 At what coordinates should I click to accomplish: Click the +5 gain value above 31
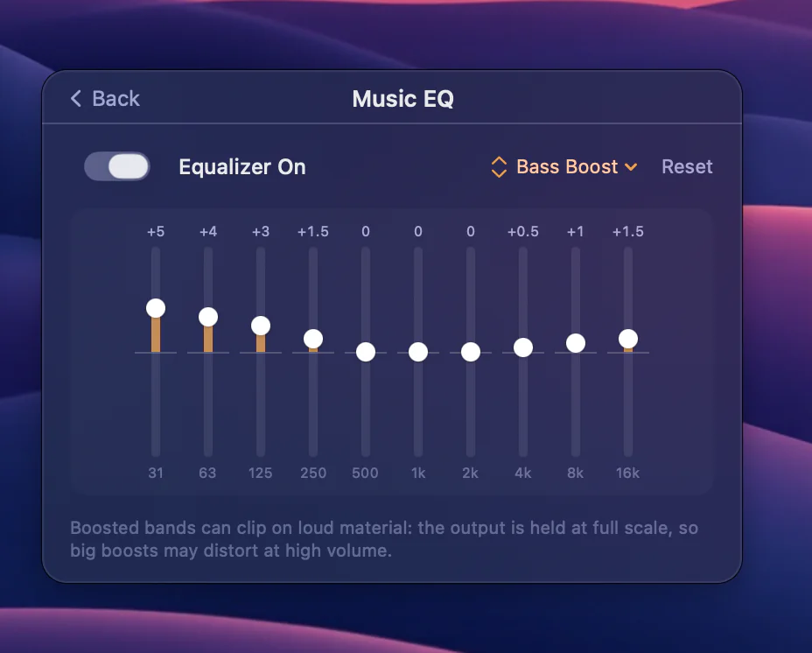tap(156, 231)
